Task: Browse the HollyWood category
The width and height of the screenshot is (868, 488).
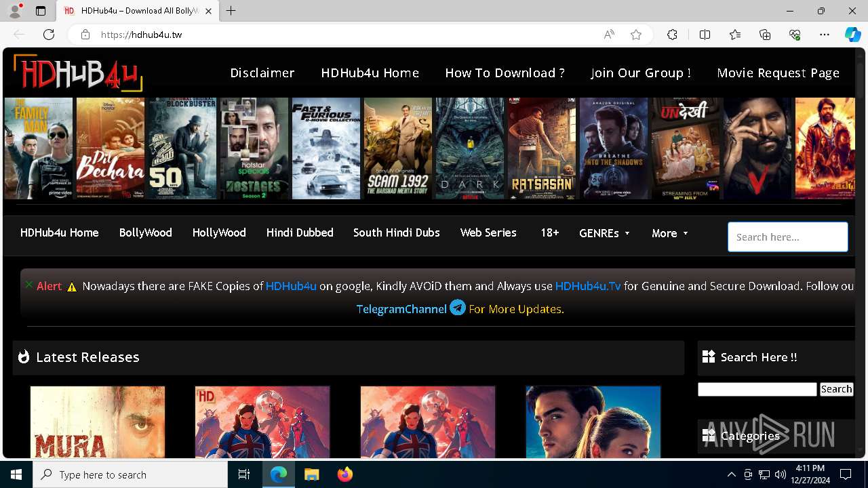Action: [219, 232]
